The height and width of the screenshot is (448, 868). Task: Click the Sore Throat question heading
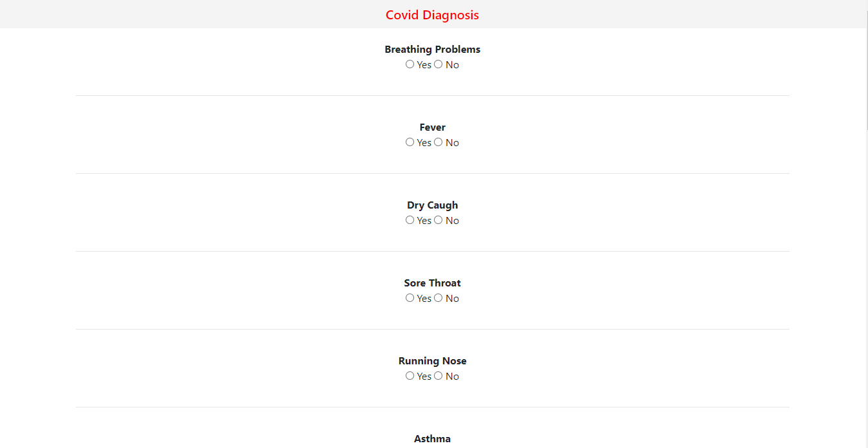(432, 283)
